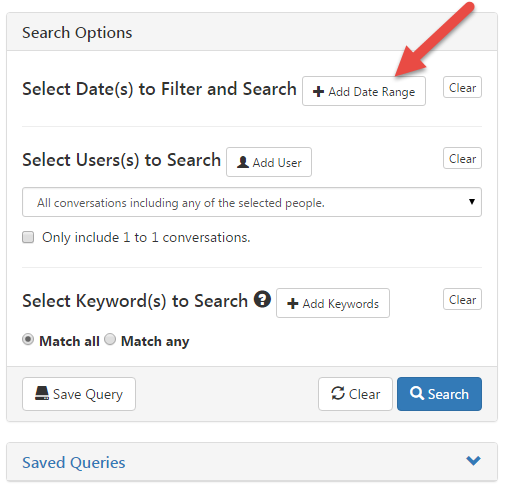Click the magnifier icon on the Search button
507x495 pixels.
pyautogui.click(x=417, y=393)
